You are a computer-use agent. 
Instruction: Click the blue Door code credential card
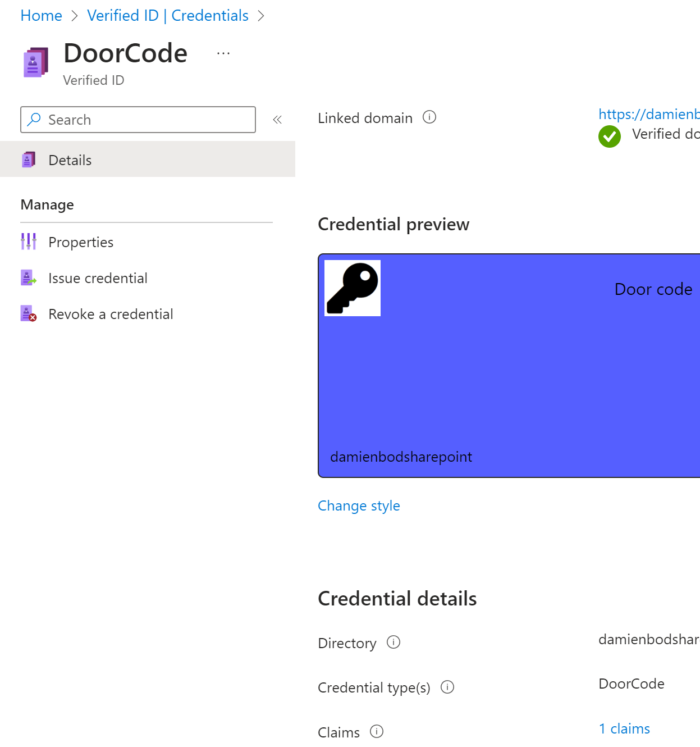point(509,382)
